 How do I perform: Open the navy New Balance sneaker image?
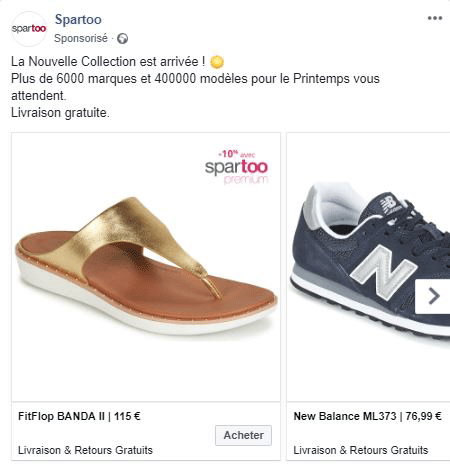pos(368,267)
